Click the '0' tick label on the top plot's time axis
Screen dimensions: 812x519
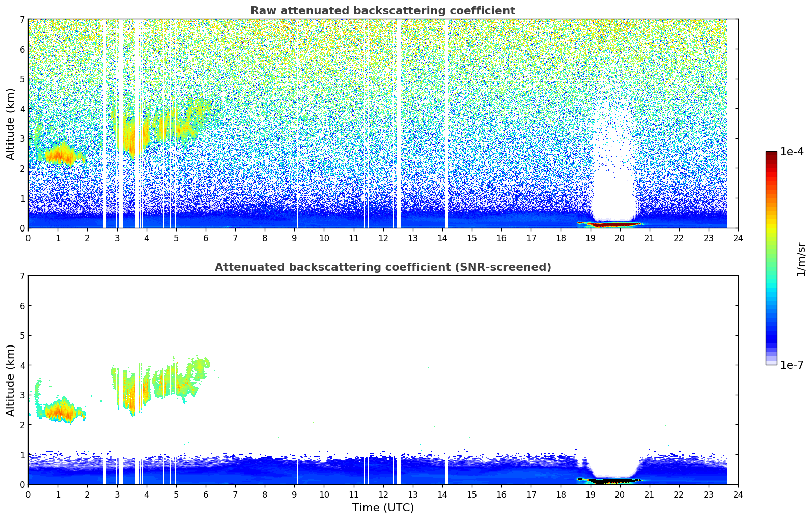[28, 238]
